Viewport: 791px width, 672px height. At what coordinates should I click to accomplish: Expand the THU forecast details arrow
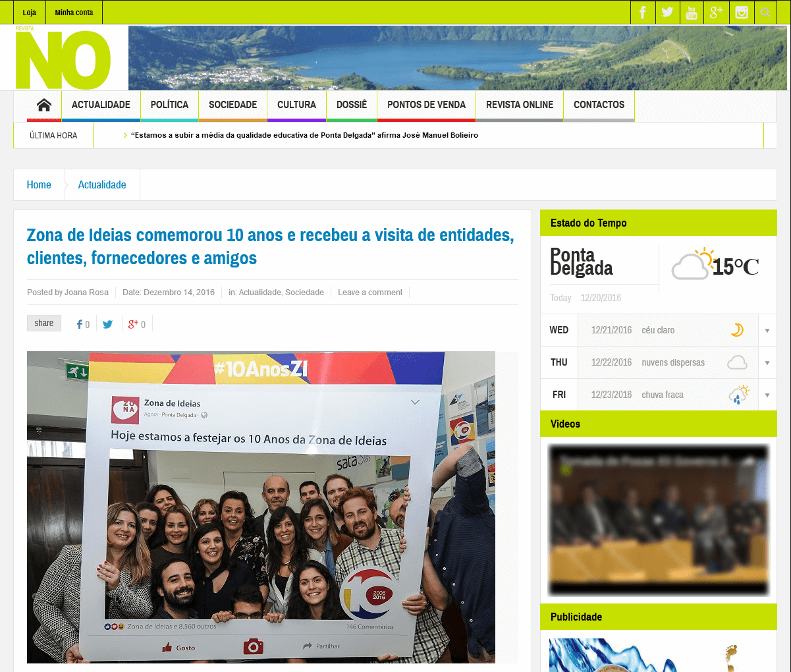[767, 363]
